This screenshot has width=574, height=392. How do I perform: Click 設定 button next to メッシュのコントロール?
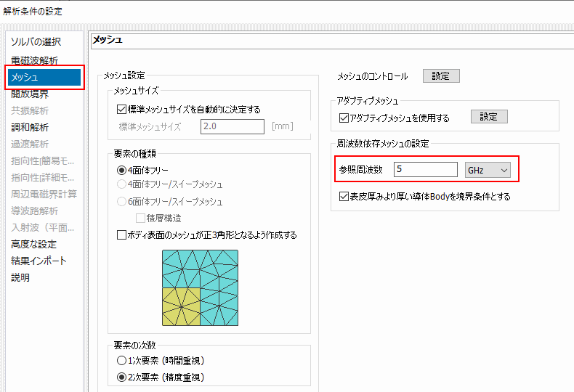click(x=441, y=76)
